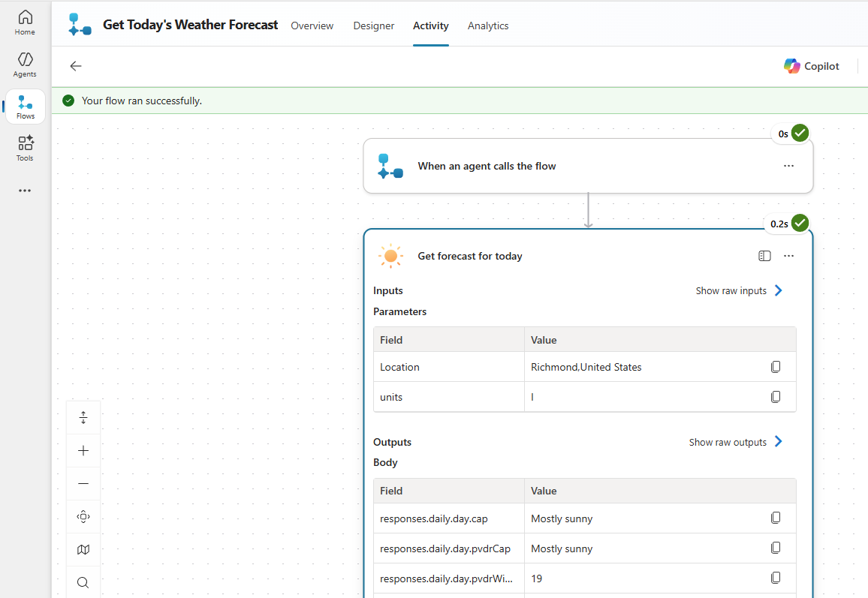
Task: Expand Show raw inputs
Action: point(779,290)
